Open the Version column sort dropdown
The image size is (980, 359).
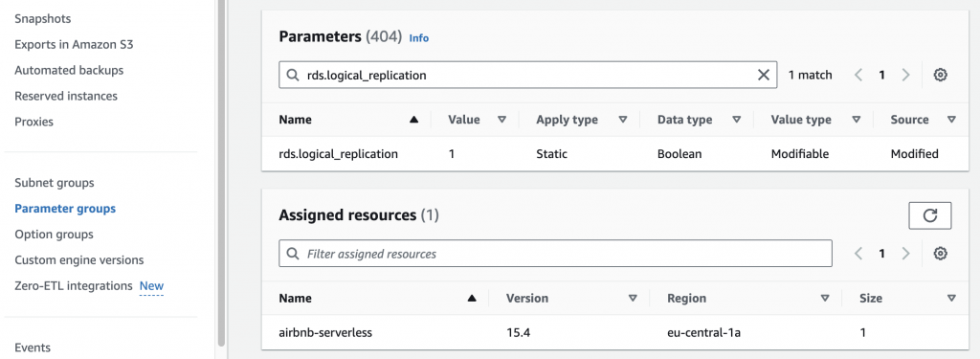(x=633, y=299)
